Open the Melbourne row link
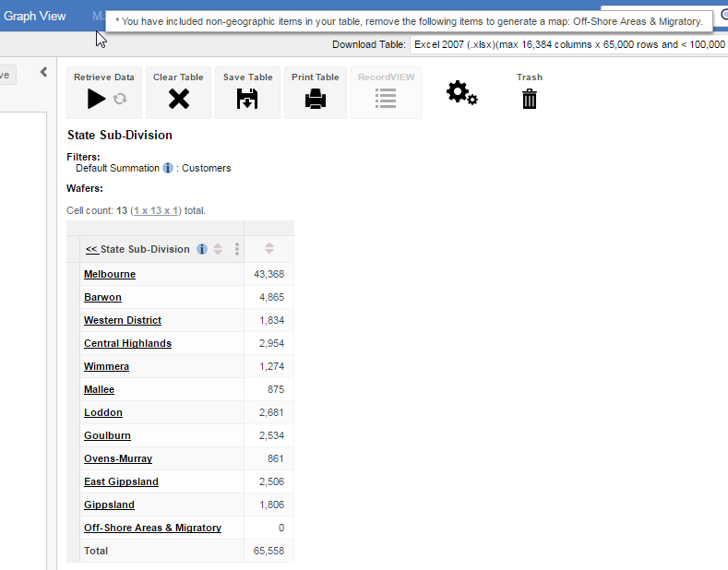The height and width of the screenshot is (570, 728). 110,274
